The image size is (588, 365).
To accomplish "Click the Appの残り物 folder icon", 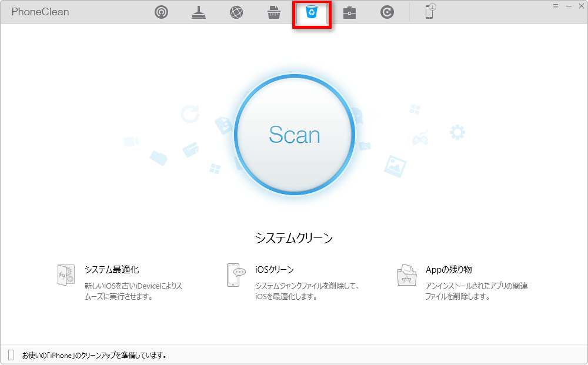I will click(407, 274).
